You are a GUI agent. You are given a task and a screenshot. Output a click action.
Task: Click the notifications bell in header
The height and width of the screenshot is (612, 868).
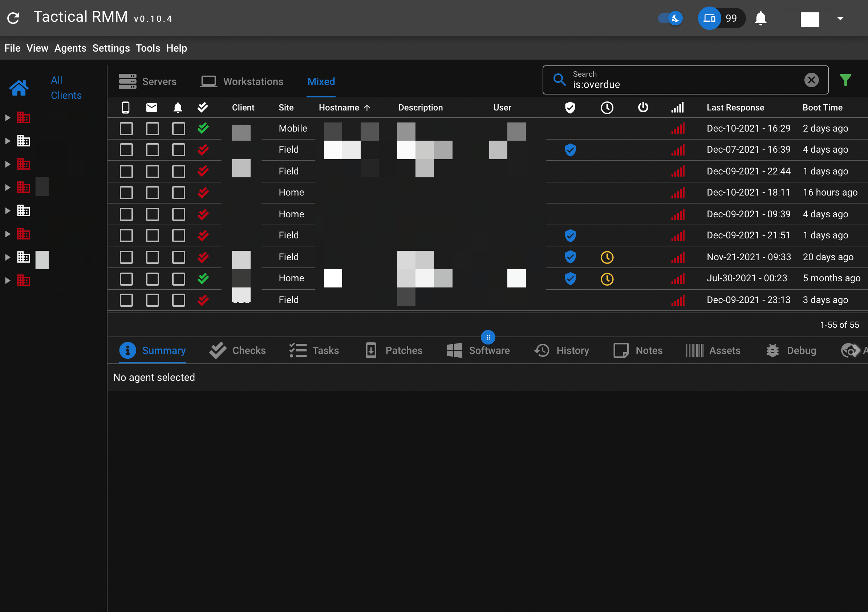point(760,18)
